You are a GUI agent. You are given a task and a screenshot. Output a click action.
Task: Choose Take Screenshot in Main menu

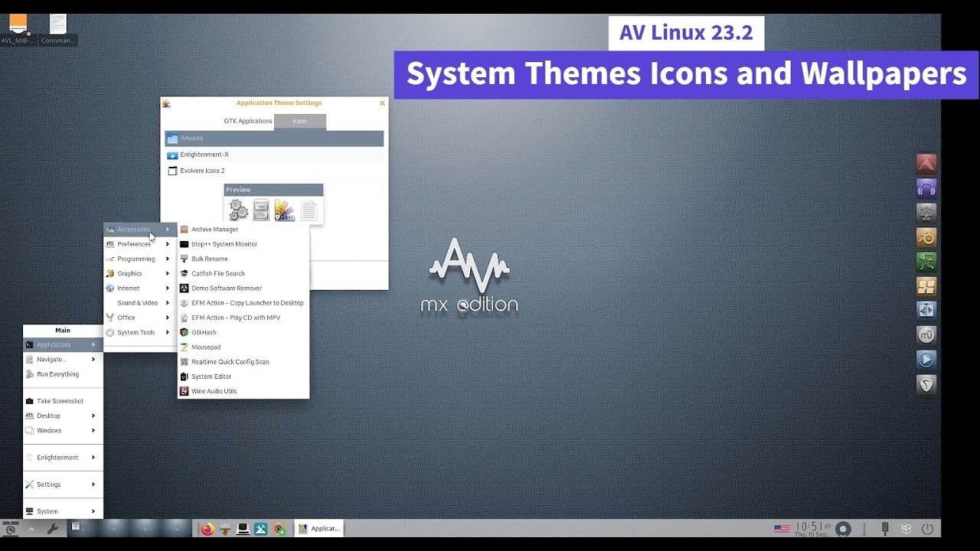[x=63, y=401]
